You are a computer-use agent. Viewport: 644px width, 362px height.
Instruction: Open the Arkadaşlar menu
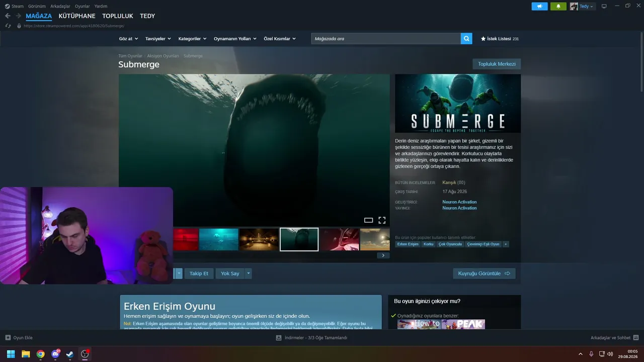[x=60, y=6]
